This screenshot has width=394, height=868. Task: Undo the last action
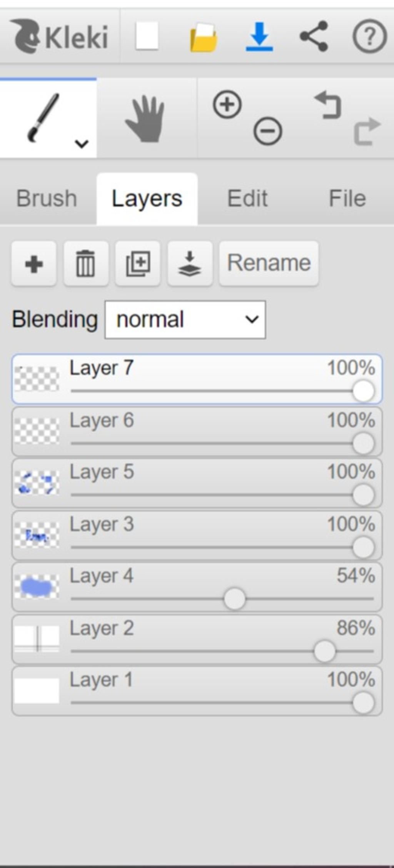328,105
